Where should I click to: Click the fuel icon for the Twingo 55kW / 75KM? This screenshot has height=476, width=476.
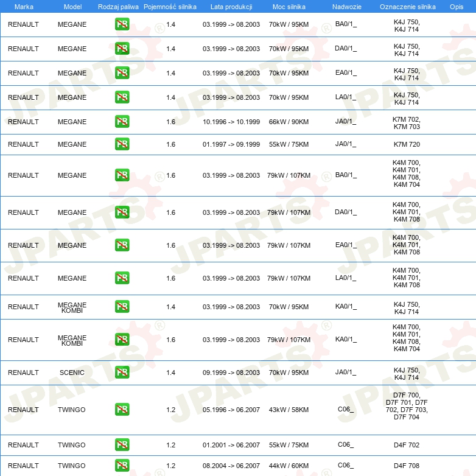122,445
